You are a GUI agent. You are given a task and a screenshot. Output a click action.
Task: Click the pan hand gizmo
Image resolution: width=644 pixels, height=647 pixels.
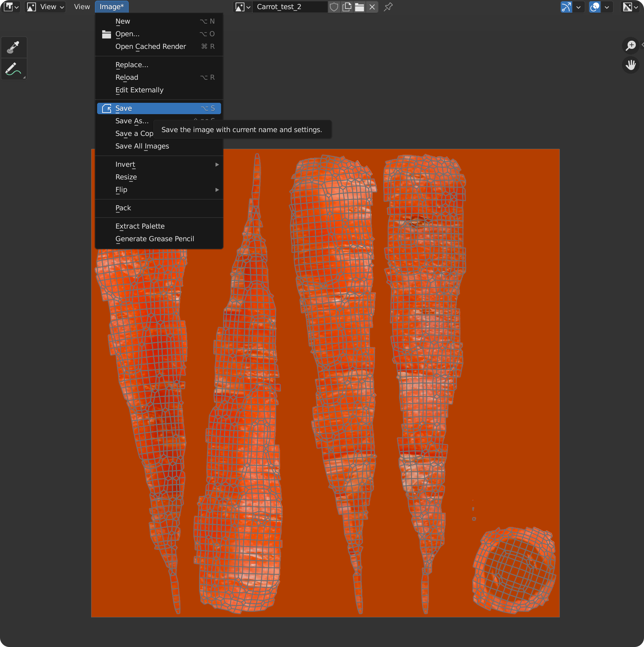(631, 65)
